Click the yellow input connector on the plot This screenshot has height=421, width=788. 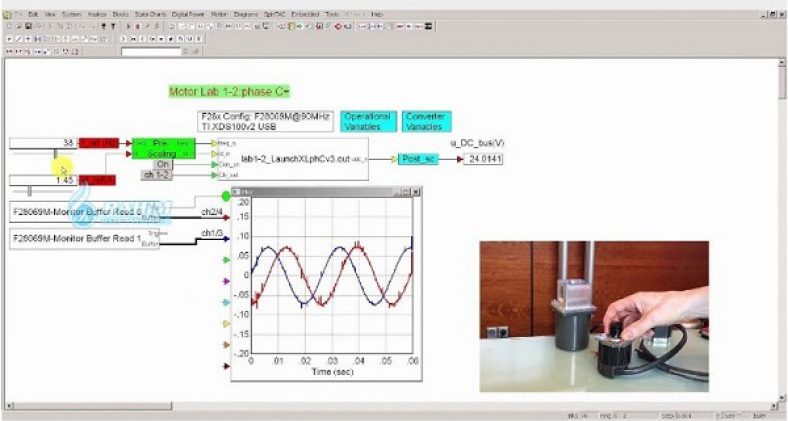click(x=227, y=324)
